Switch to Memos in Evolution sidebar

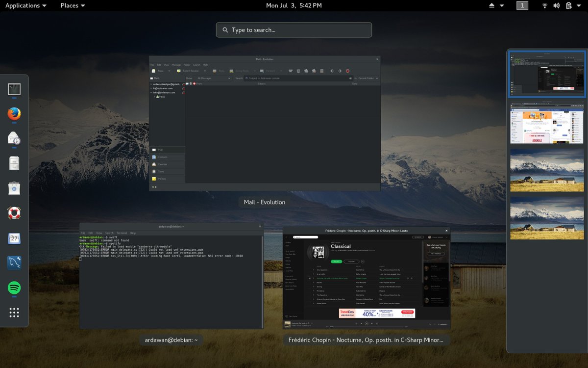pos(167,179)
